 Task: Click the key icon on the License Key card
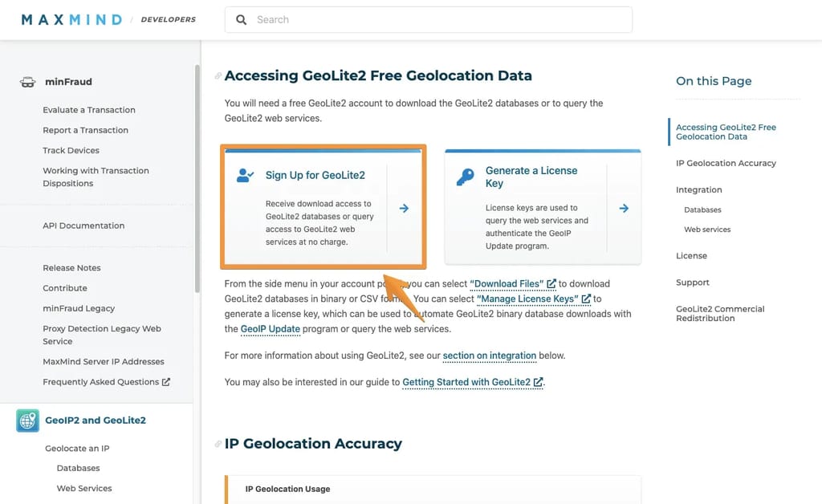[466, 176]
